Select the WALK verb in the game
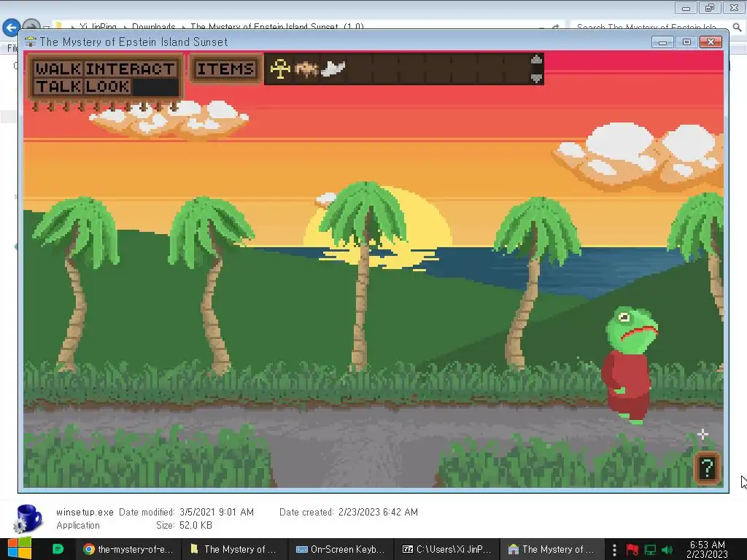The width and height of the screenshot is (747, 560). (58, 69)
